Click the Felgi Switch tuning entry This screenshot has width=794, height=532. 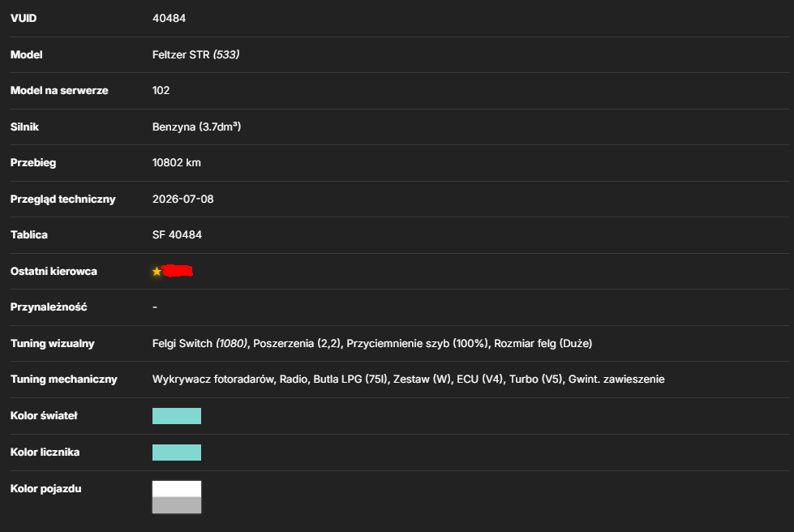click(200, 343)
